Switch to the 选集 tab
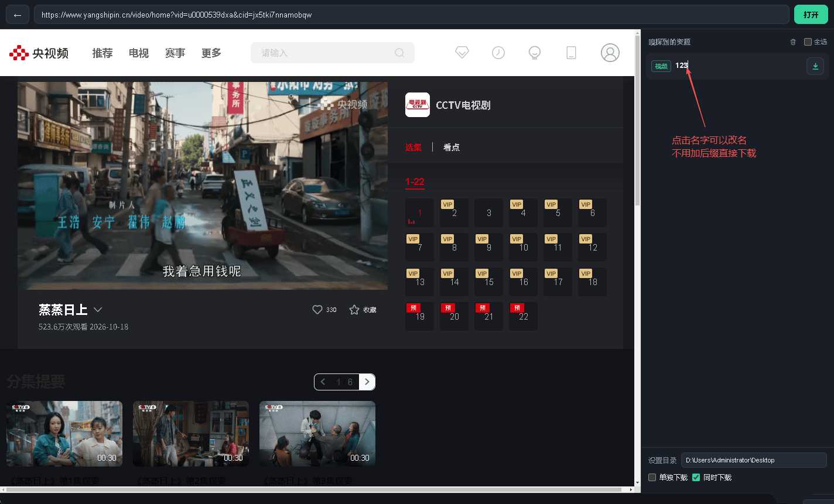This screenshot has height=504, width=834. 413,148
